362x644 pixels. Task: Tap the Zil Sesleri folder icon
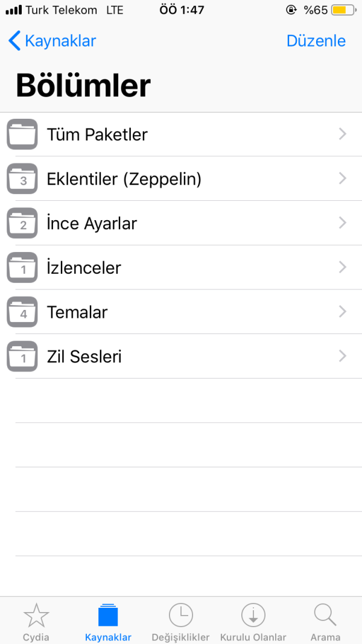click(22, 356)
